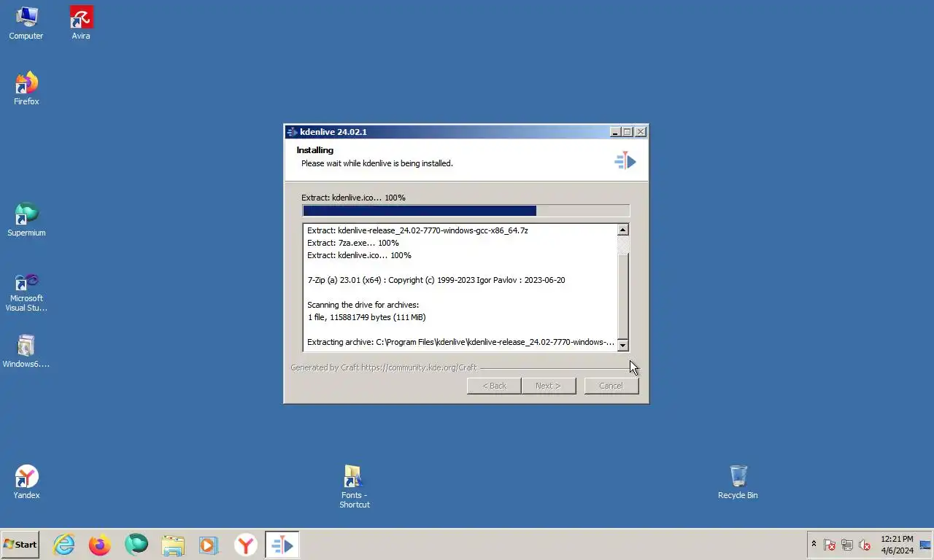Open the Microsoft Visual Studio desktop shortcut
This screenshot has height=560, width=934.
(x=26, y=293)
